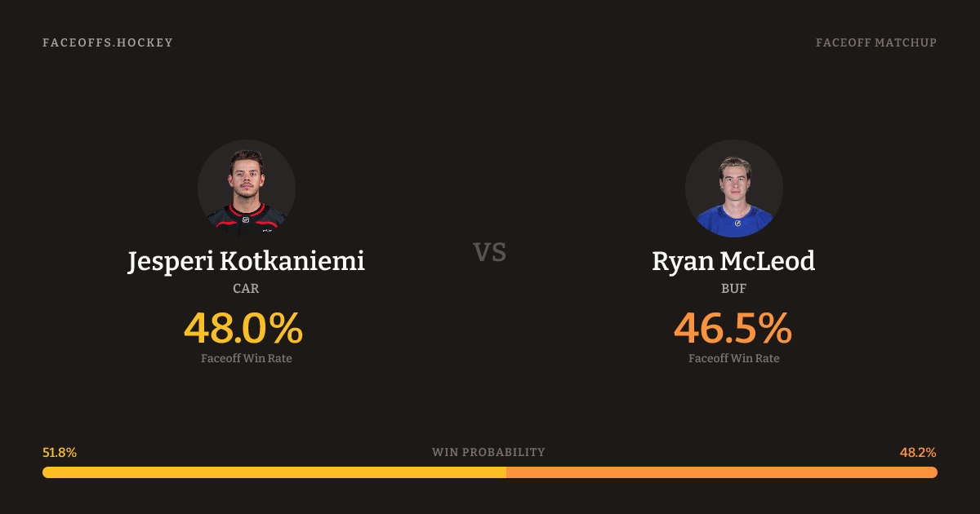980x514 pixels.
Task: Click where yellow meets orange on bar
Action: [x=506, y=472]
